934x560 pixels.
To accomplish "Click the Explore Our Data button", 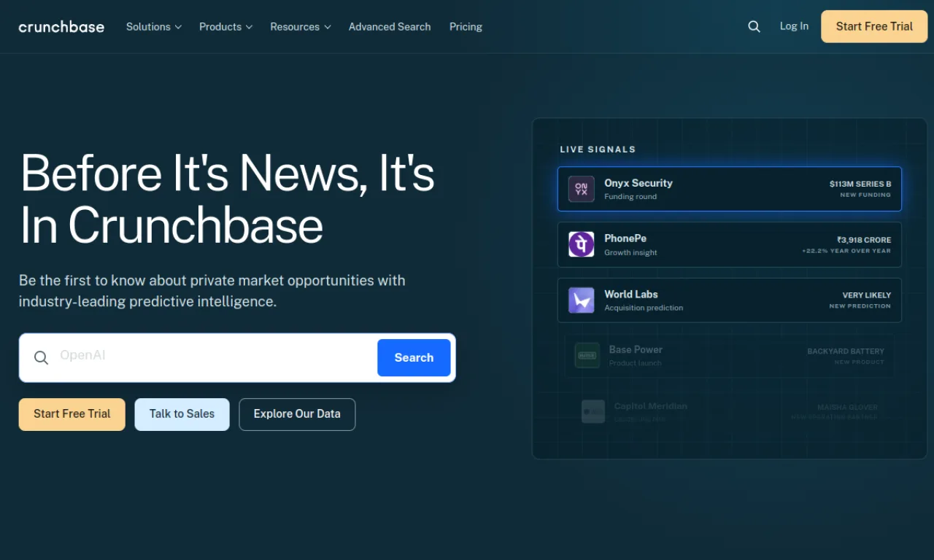I will click(x=297, y=414).
